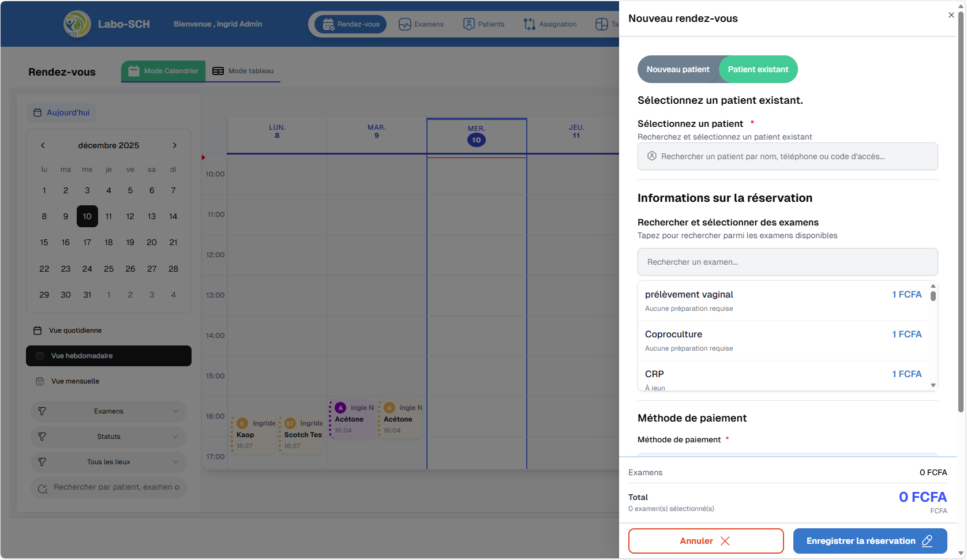This screenshot has height=560, width=967.
Task: Switch to Patient existant mode
Action: point(758,69)
